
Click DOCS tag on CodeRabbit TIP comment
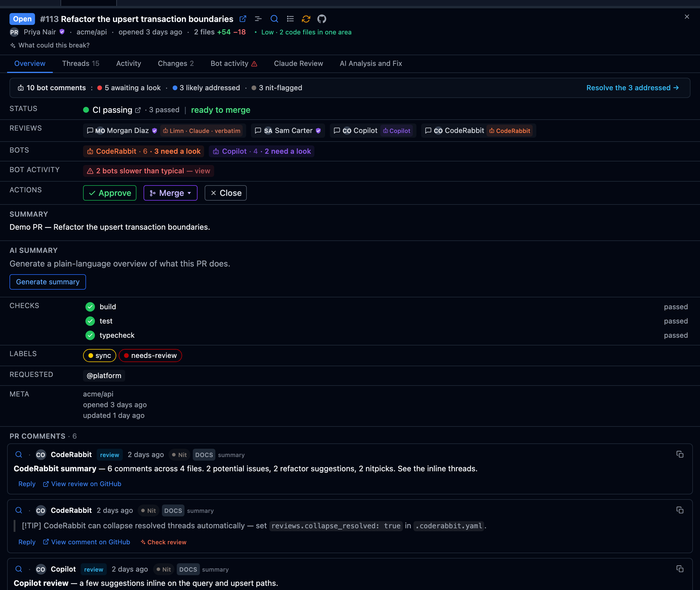point(173,511)
